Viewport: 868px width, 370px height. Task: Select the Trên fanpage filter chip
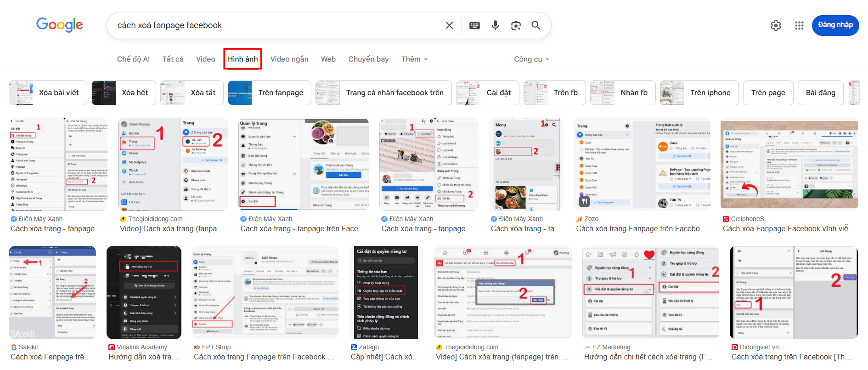pyautogui.click(x=270, y=92)
